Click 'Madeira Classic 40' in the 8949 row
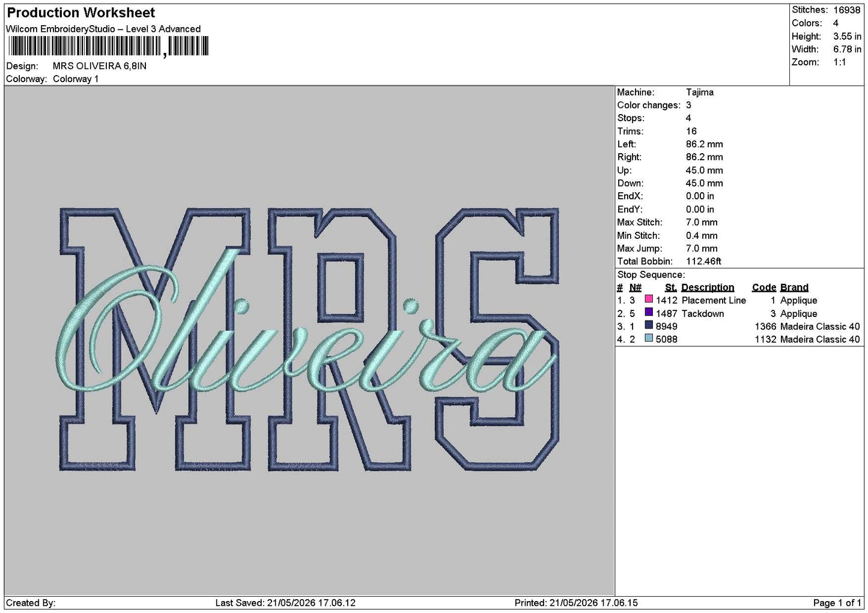This screenshot has width=868, height=613. 820,327
